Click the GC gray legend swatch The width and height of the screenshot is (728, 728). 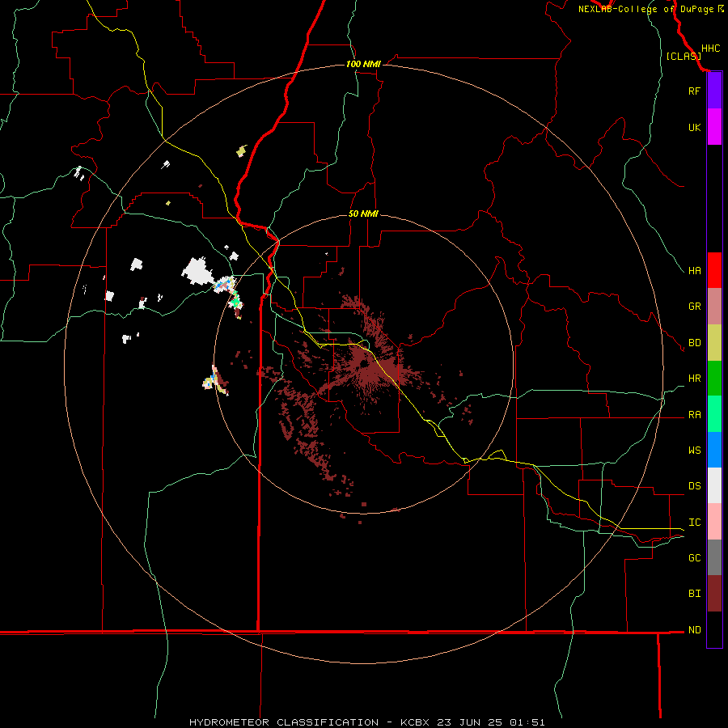tap(714, 557)
